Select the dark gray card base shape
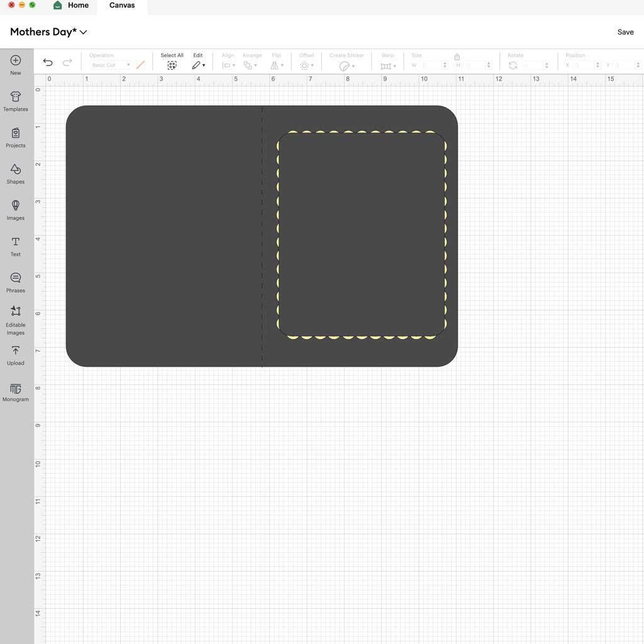The height and width of the screenshot is (644, 644). point(164,236)
